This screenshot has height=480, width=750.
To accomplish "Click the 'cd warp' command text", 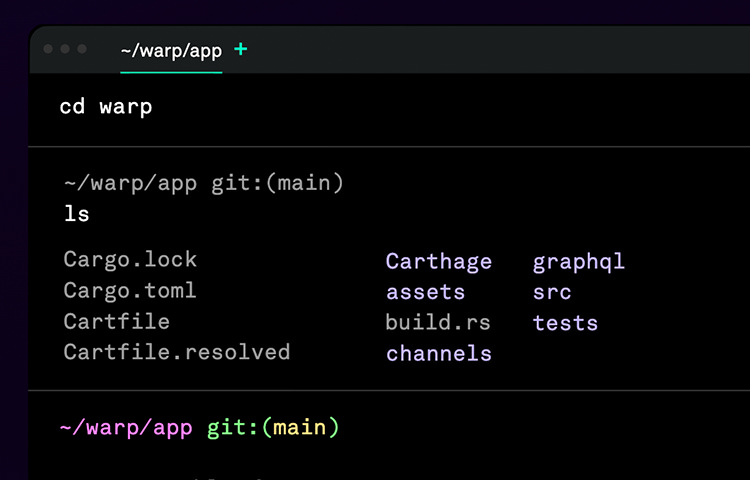I will tap(106, 107).
